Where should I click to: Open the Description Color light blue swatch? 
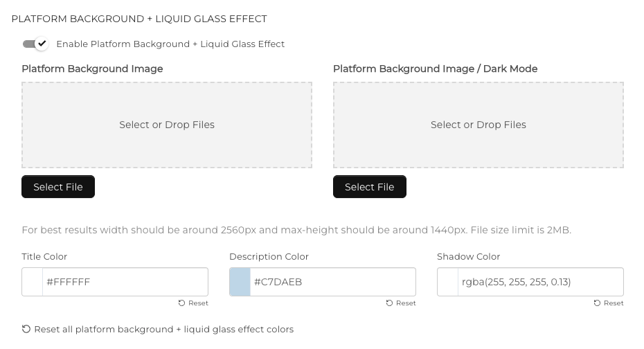pyautogui.click(x=240, y=282)
